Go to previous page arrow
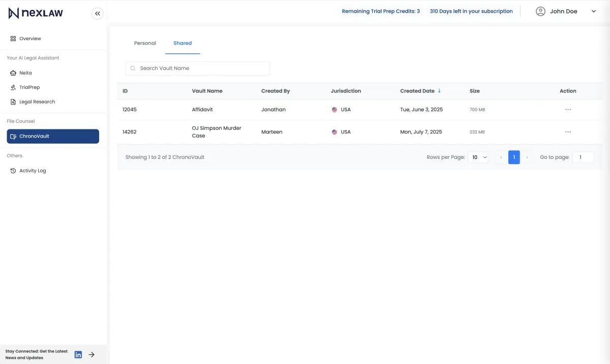 (501, 157)
